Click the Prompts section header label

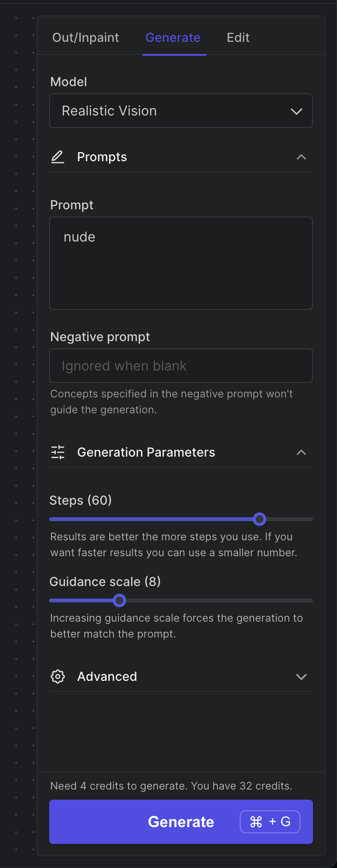pyautogui.click(x=102, y=157)
